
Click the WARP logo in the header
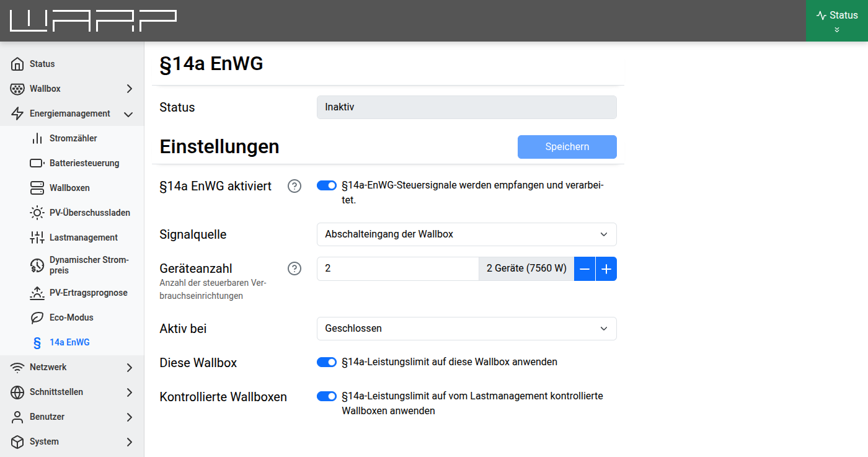[x=93, y=20]
